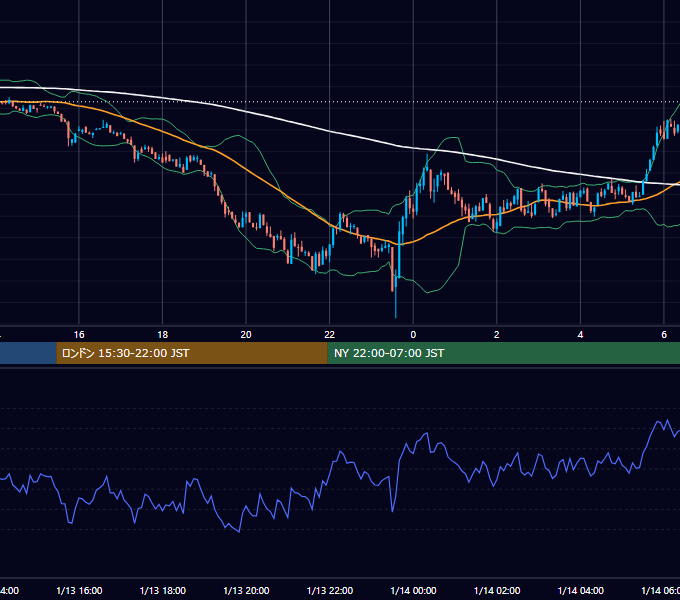Click the upper time axis label 0
Screen dimensions: 680x600
[x=413, y=335]
